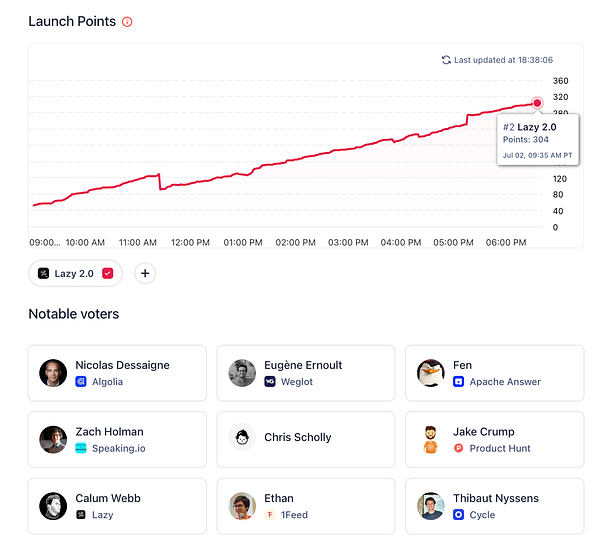
Task: Select the Jake Crump name
Action: (x=484, y=432)
